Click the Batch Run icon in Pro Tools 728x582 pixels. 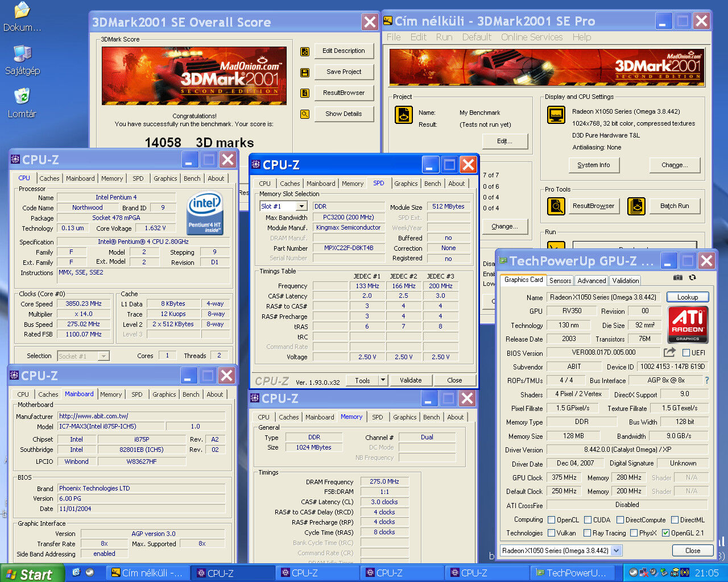[x=636, y=206]
